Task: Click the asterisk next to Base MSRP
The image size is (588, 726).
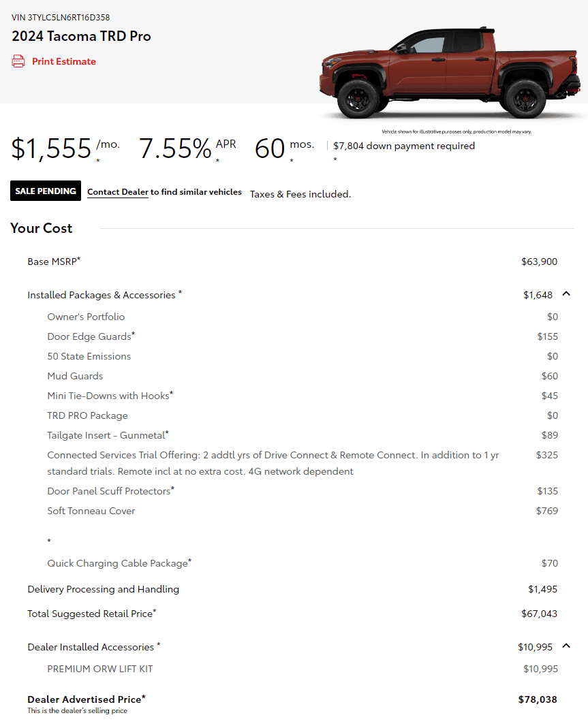Action: coord(79,259)
